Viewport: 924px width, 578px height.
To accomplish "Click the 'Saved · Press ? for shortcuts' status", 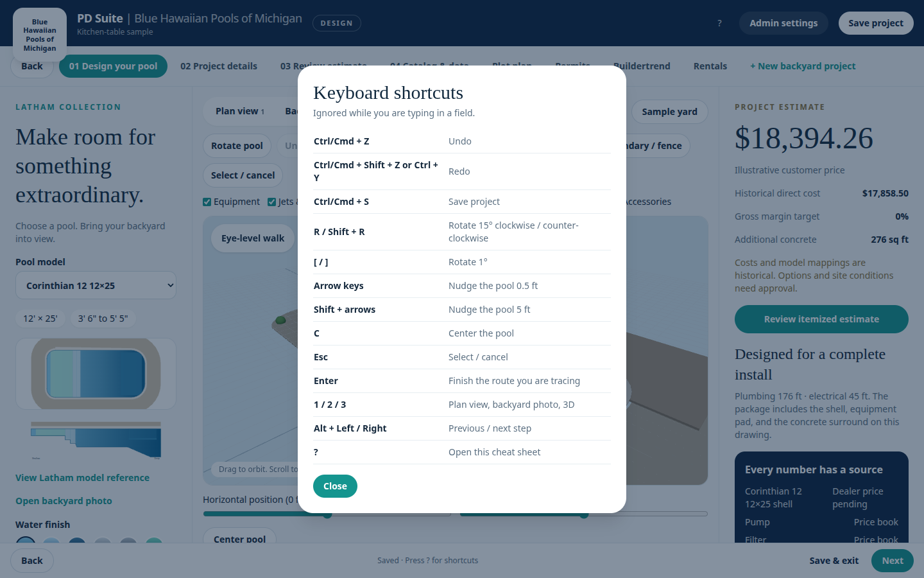I will pyautogui.click(x=427, y=561).
